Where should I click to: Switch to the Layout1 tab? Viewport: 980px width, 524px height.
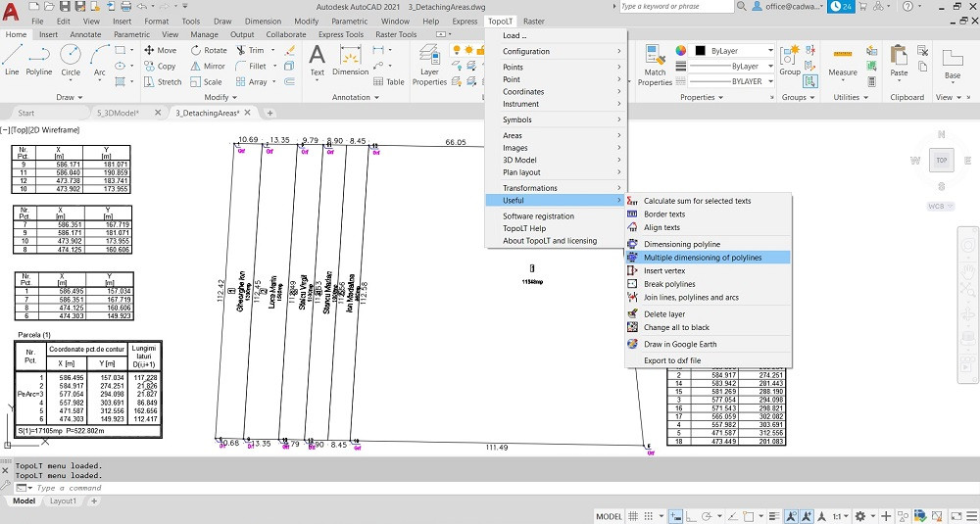(63, 500)
